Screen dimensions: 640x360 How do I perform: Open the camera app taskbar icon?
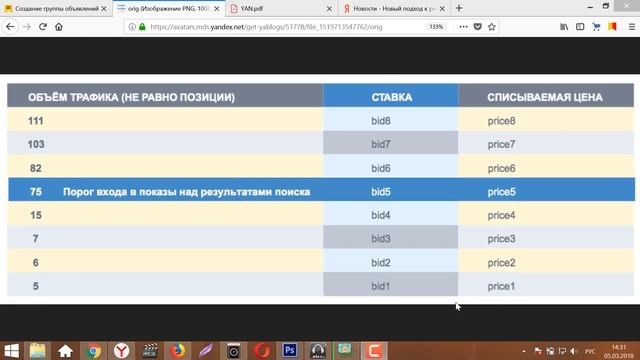[233, 351]
